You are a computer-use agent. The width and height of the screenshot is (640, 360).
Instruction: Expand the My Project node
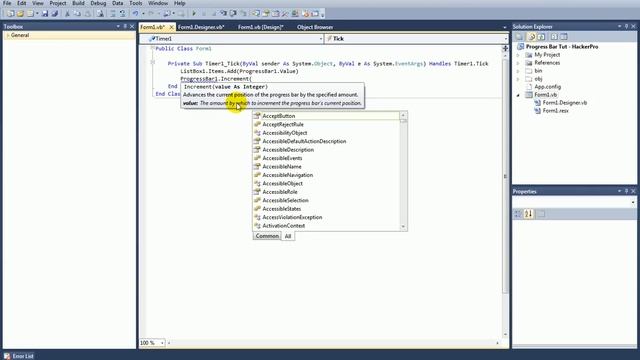(518, 55)
